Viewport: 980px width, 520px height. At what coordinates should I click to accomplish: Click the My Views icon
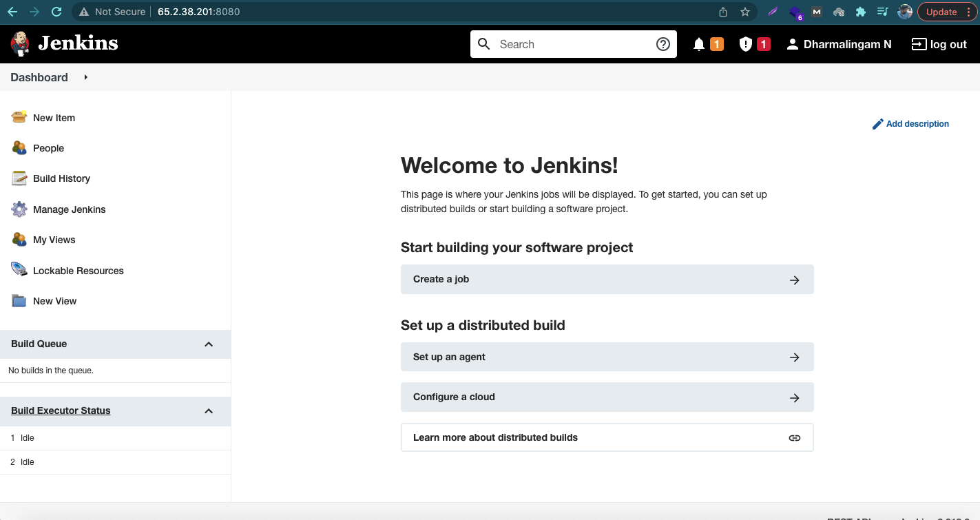click(x=19, y=239)
